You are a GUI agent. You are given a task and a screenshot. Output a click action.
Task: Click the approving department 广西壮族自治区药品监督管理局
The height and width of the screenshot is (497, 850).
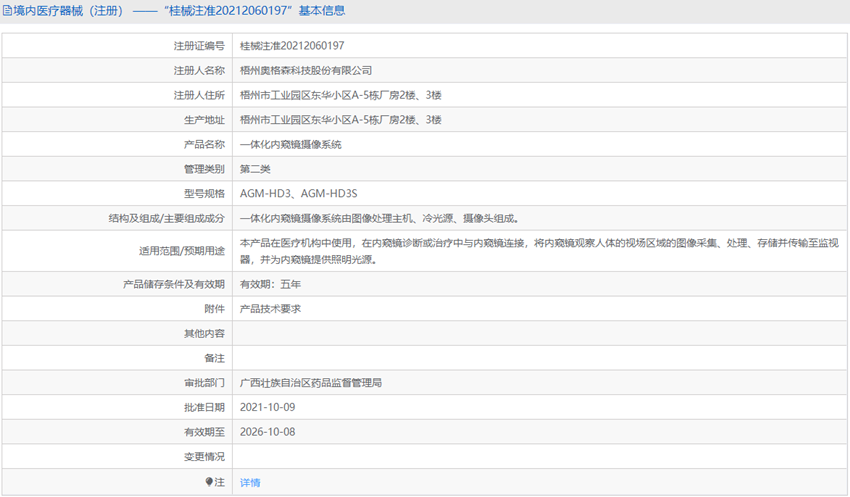[311, 382]
